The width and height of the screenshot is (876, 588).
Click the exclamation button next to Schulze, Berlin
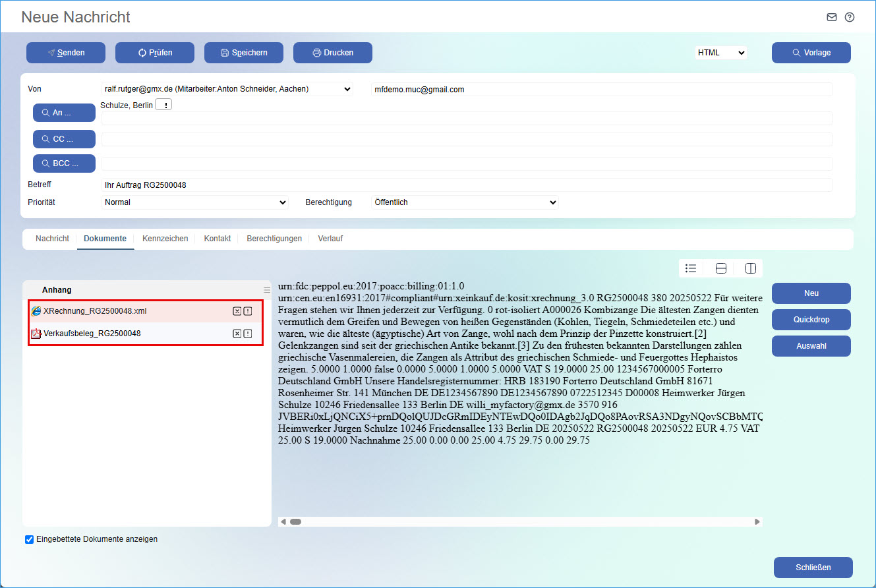[163, 105]
